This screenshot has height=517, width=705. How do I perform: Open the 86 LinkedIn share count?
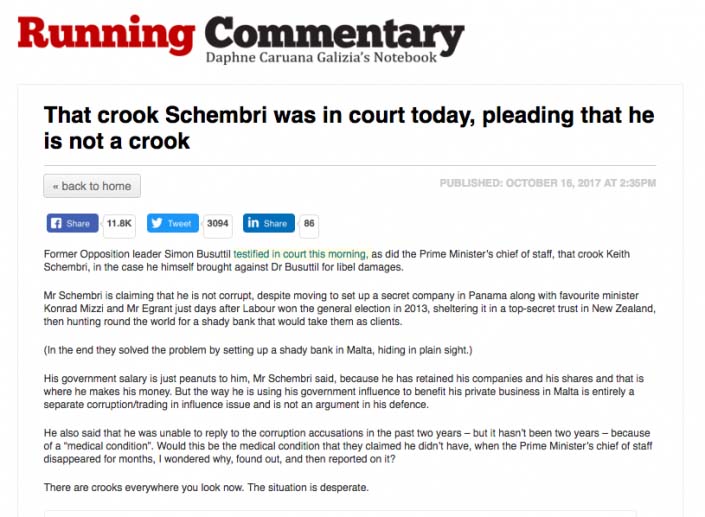[309, 223]
